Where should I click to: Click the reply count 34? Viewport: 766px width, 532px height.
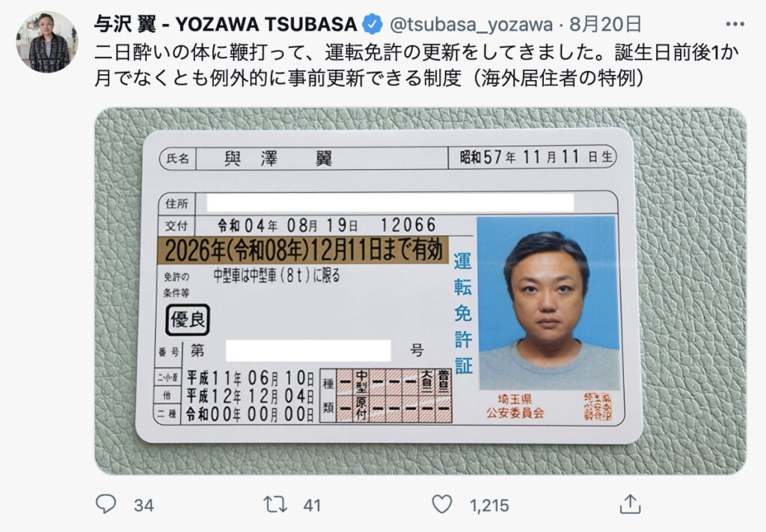[x=144, y=505]
